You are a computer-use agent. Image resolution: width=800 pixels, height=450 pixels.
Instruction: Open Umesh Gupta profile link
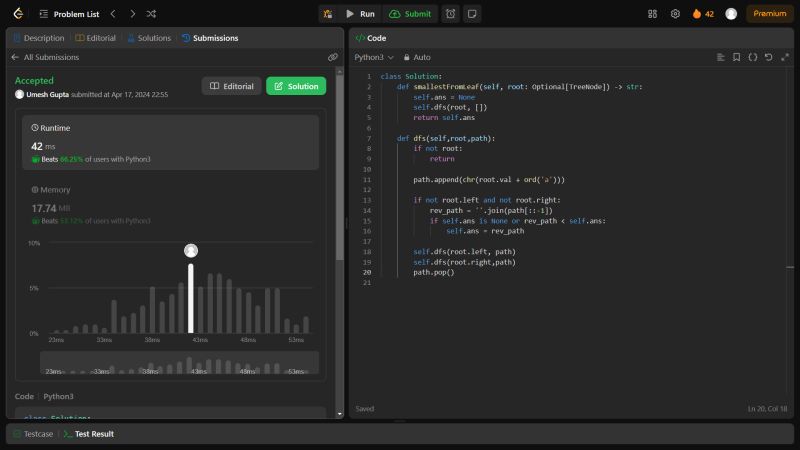click(47, 94)
